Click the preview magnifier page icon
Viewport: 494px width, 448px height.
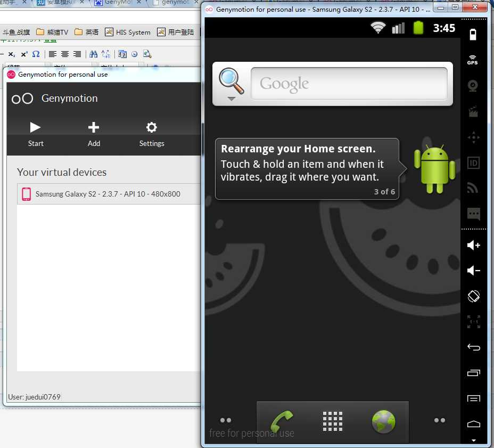point(147,54)
